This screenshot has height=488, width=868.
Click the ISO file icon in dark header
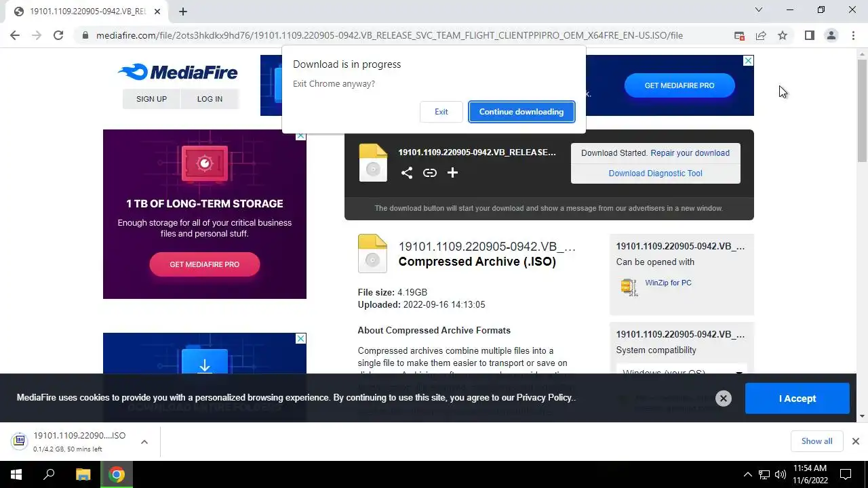point(373,163)
